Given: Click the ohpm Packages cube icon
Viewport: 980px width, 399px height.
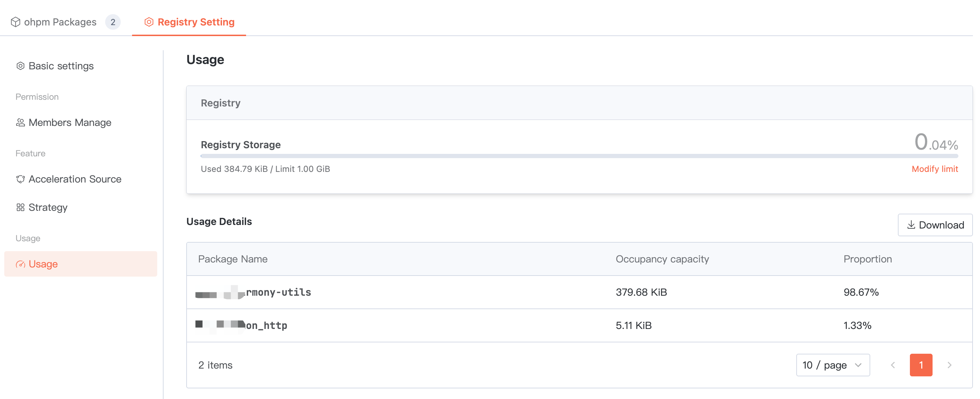Looking at the screenshot, I should coord(15,22).
